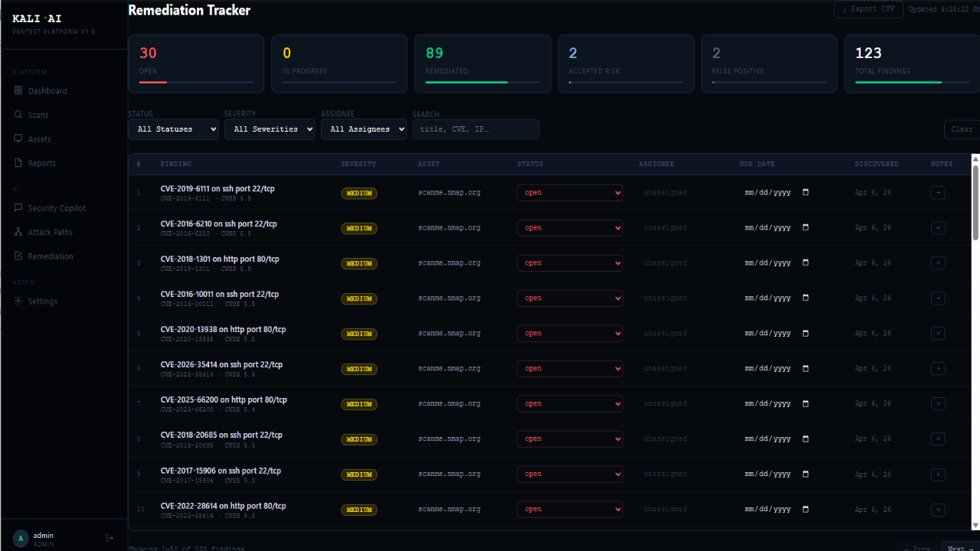Change status dropdown for CVE-2016-6210
Screen dimensions: 980x551
point(570,228)
